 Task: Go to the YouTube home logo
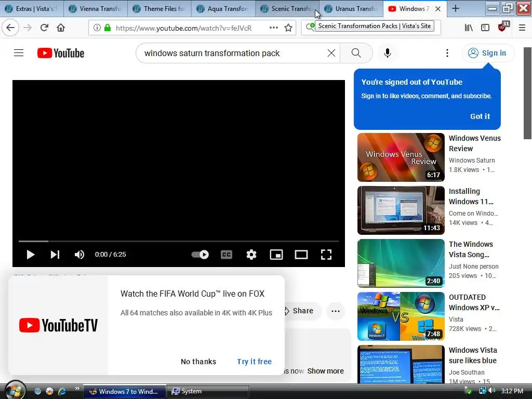pyautogui.click(x=61, y=54)
